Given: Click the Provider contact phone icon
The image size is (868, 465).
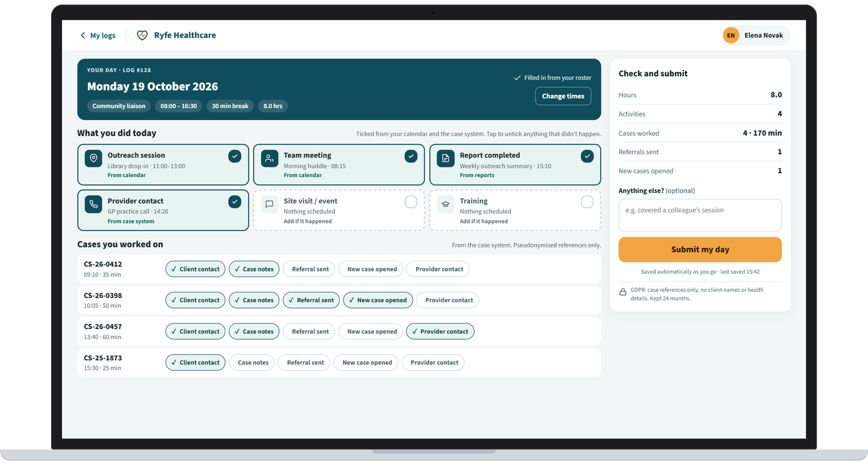Looking at the screenshot, I should coord(94,204).
